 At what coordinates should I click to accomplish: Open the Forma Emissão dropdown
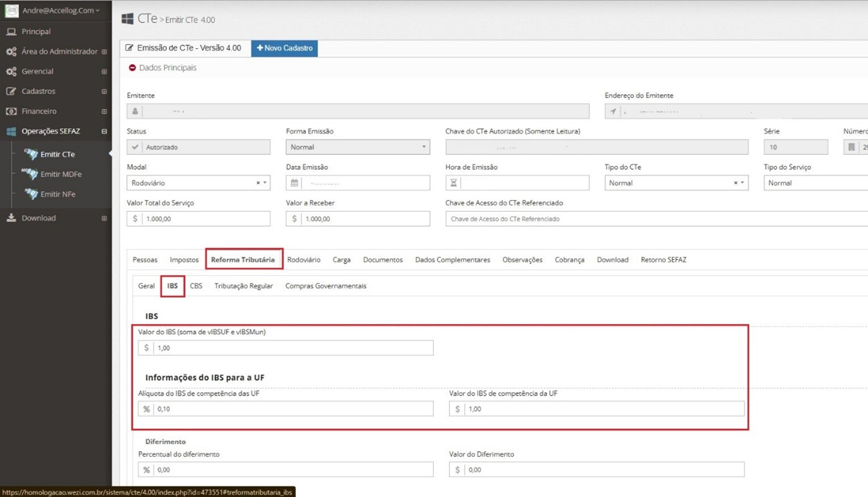pos(357,147)
